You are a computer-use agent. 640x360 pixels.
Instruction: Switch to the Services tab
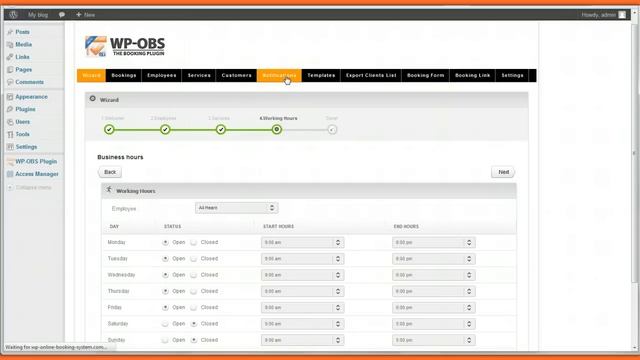pos(199,76)
